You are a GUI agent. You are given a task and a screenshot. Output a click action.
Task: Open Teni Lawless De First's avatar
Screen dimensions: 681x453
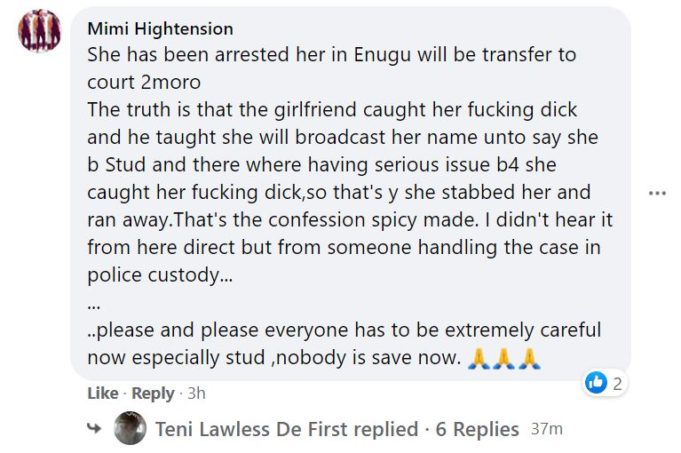pyautogui.click(x=130, y=429)
